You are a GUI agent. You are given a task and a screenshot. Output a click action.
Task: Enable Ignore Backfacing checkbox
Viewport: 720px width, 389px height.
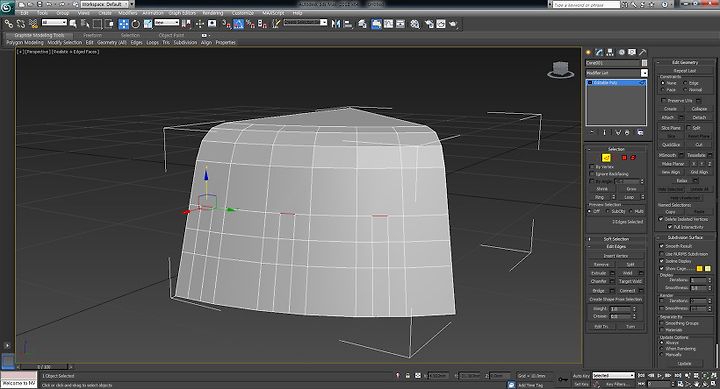click(x=592, y=174)
